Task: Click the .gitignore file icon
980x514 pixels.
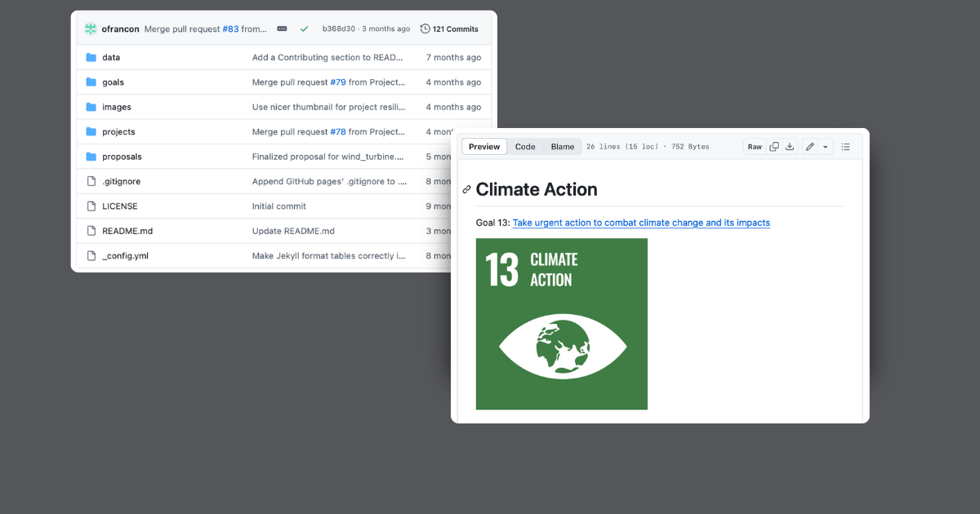Action: coord(91,181)
